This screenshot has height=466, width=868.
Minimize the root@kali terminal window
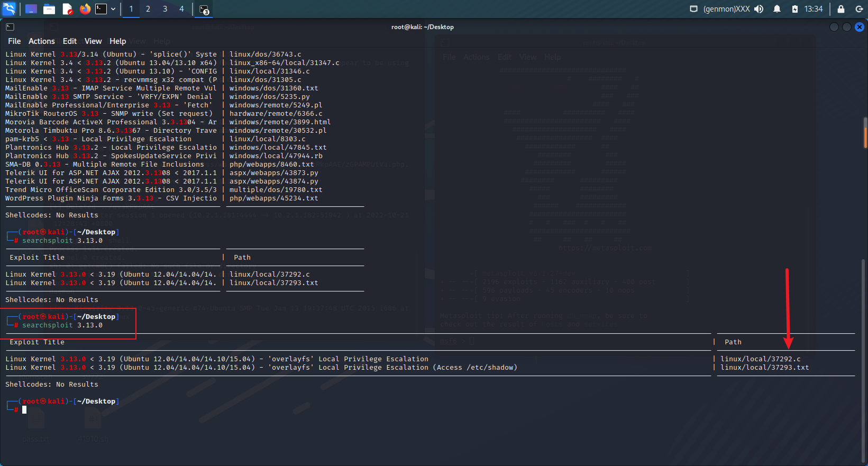click(834, 27)
